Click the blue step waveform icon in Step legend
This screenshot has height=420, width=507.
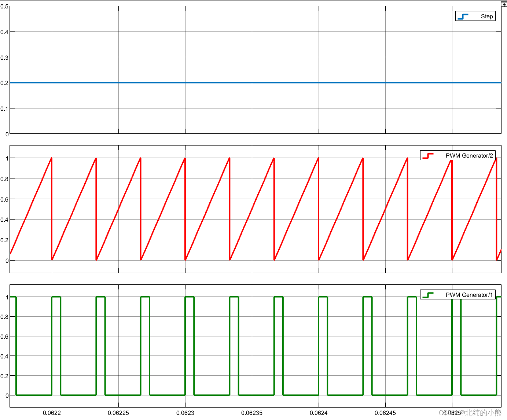tap(462, 16)
